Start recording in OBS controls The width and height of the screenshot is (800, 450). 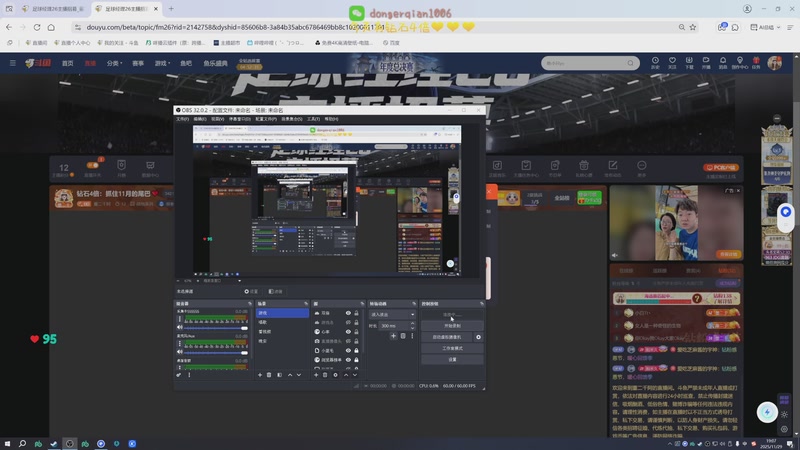(452, 326)
